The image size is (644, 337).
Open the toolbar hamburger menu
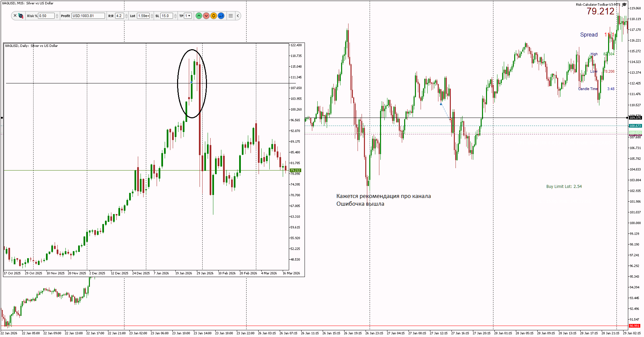231,16
